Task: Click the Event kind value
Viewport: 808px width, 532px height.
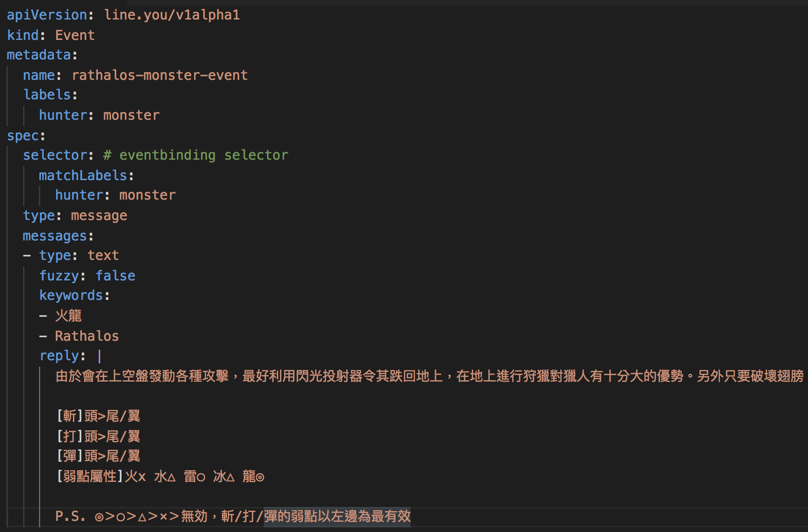Action: point(75,35)
